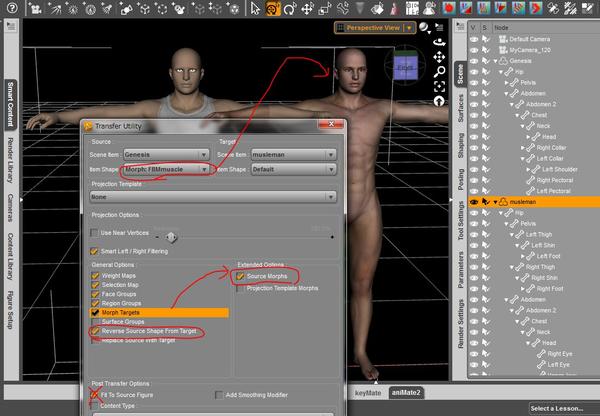600x416 pixels.
Task: Click the orbit icon in viewport controls
Action: [439, 42]
